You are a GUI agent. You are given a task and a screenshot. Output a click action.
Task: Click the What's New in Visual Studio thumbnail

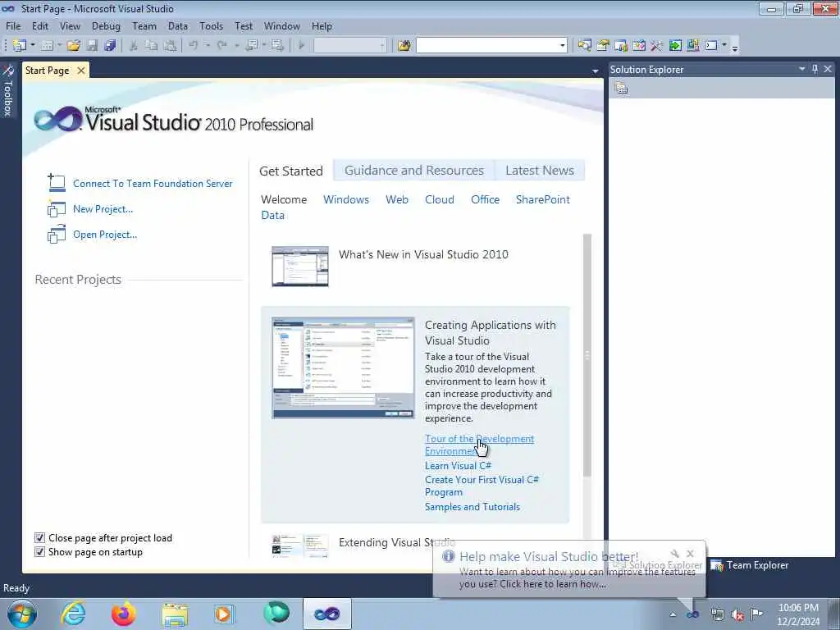300,267
